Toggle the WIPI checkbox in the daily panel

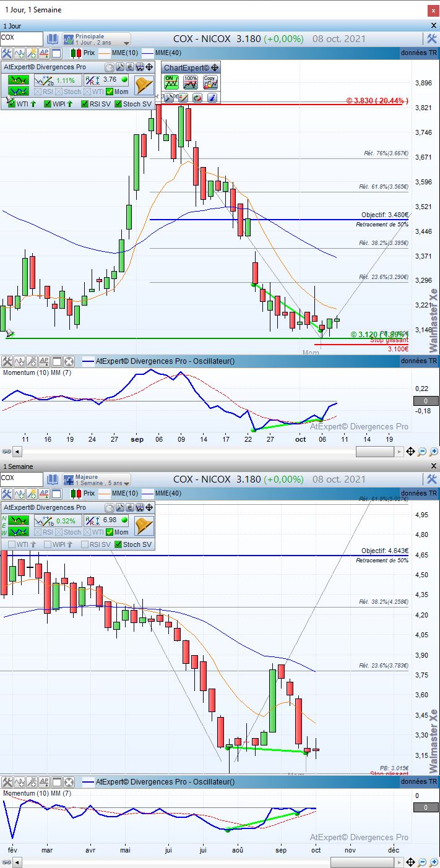tap(48, 104)
